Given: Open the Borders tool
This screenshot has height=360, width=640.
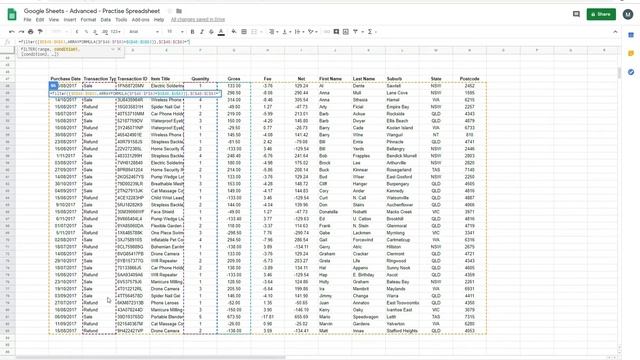Looking at the screenshot, I should tap(244, 32).
